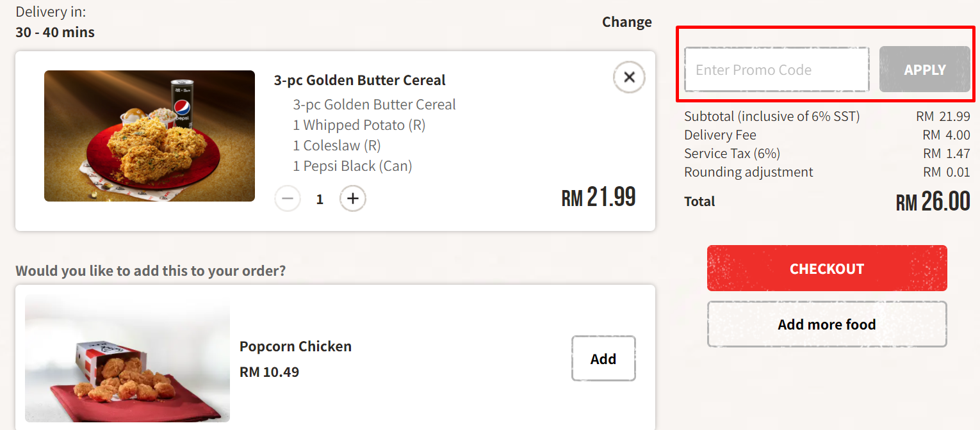Decrease quantity of Golden Butter Cereal

[288, 198]
